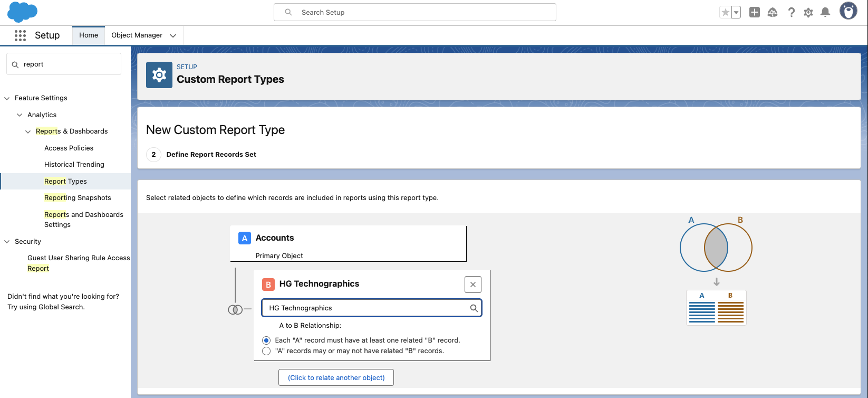Click the Custom Report Types gear icon

pyautogui.click(x=159, y=75)
